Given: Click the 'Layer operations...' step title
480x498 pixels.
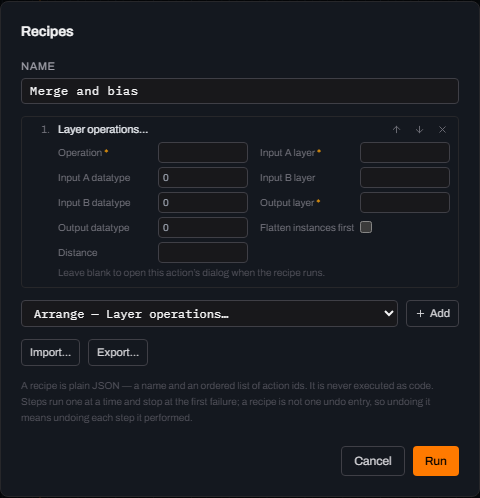Looking at the screenshot, I should (103, 130).
